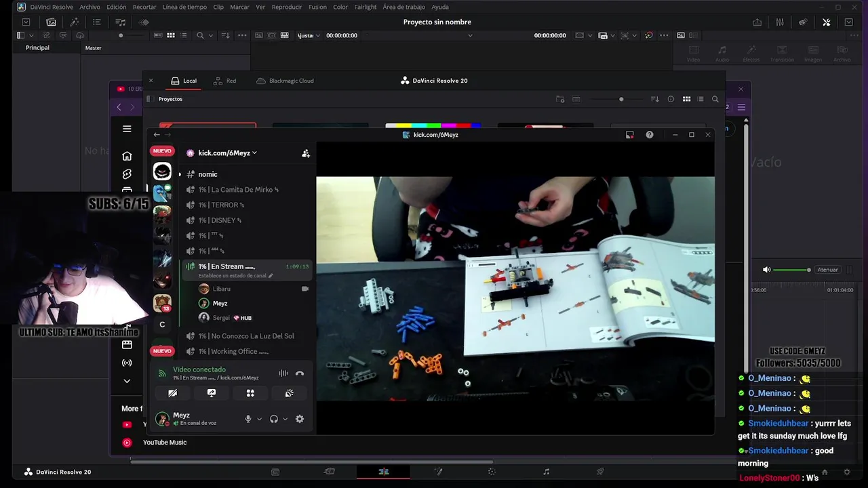This screenshot has height=488, width=868.
Task: Adjust the green volume slider
Action: click(791, 270)
